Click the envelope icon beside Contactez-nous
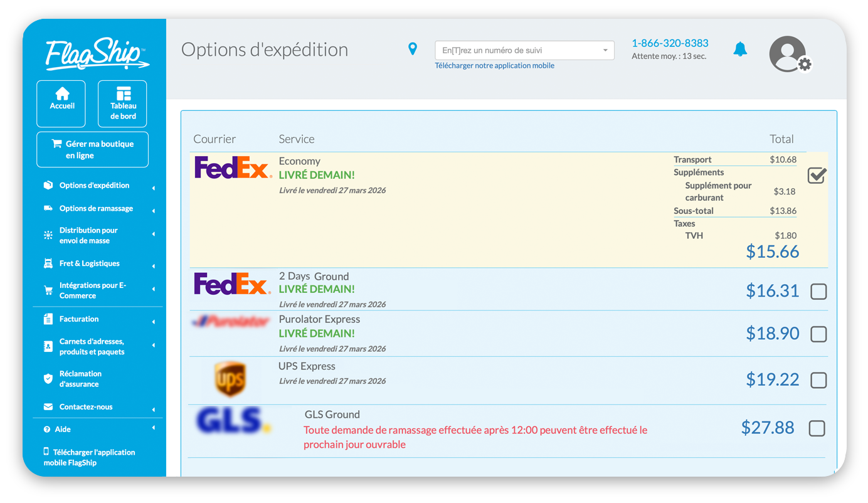This screenshot has width=868, height=503. (48, 406)
